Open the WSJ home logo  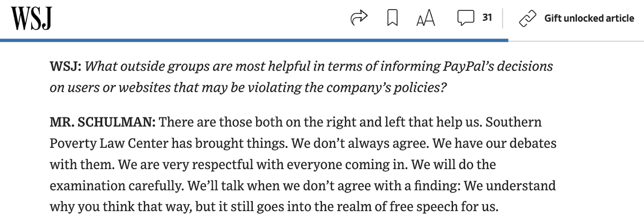pyautogui.click(x=30, y=19)
